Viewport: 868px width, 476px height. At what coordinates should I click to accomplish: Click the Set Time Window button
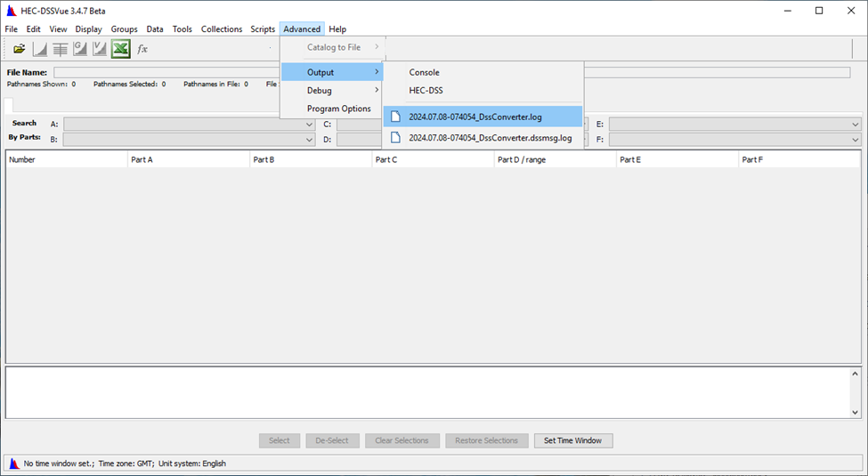(x=573, y=440)
